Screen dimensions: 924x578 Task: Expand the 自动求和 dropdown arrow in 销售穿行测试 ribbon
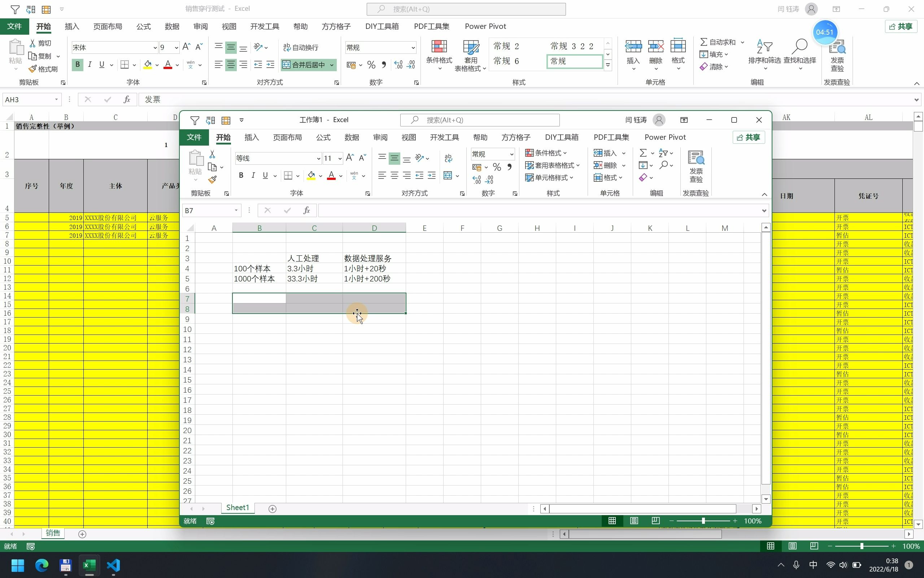click(742, 42)
